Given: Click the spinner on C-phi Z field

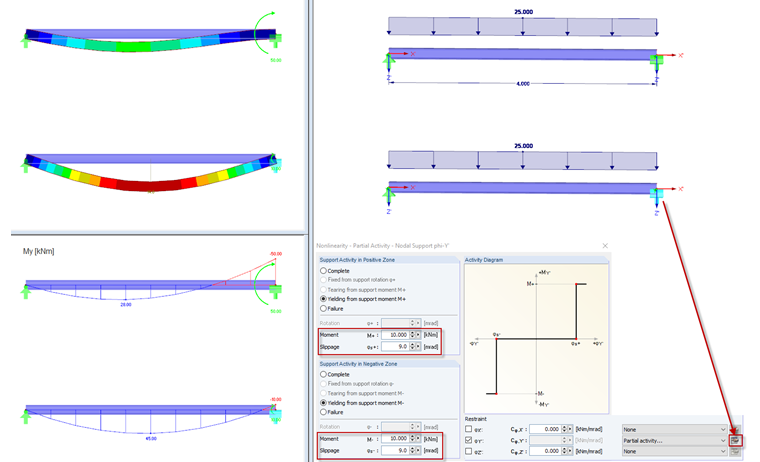Looking at the screenshot, I should click(x=564, y=451).
